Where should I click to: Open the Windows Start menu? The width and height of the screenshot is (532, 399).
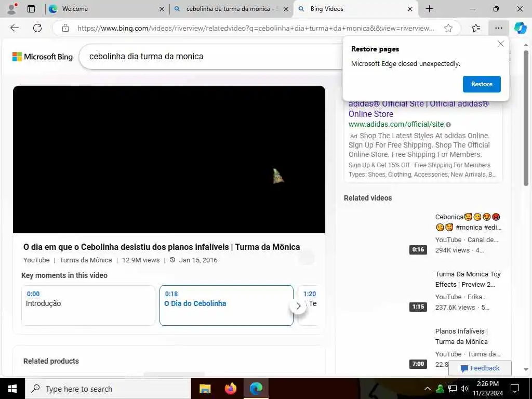point(12,389)
